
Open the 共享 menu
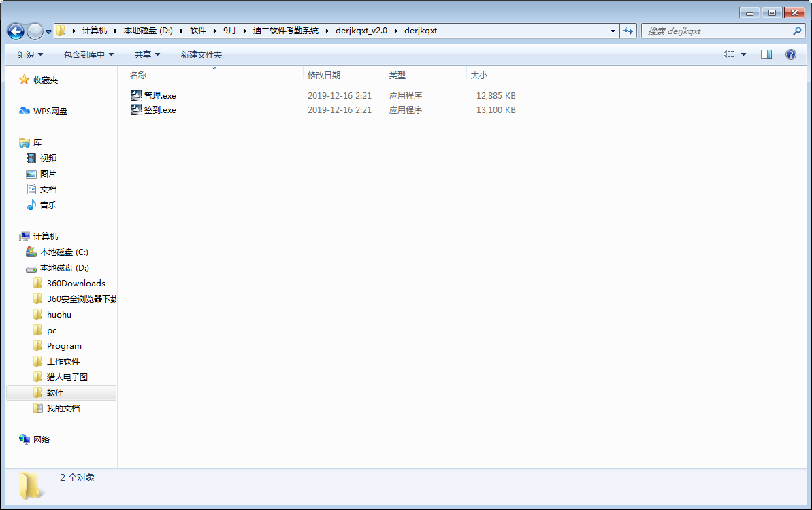(x=147, y=55)
